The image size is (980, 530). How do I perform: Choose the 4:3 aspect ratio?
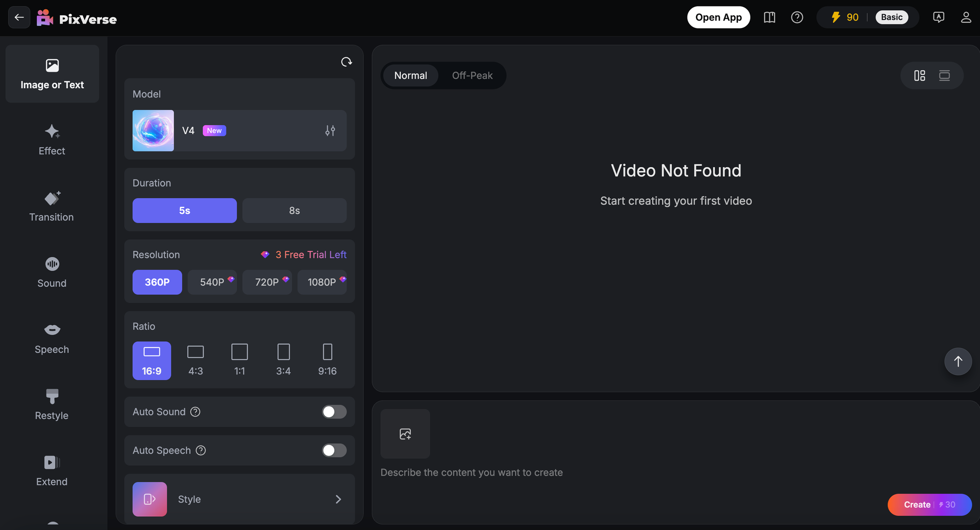click(196, 361)
